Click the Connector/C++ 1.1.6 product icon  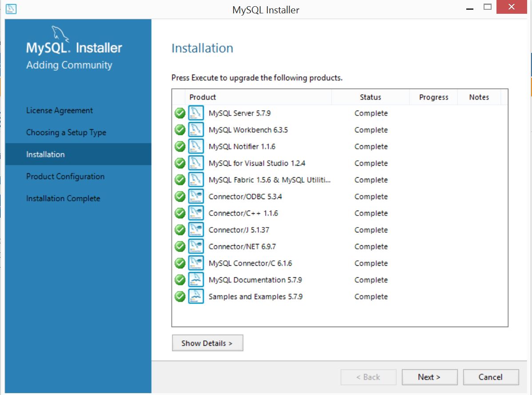pos(196,213)
